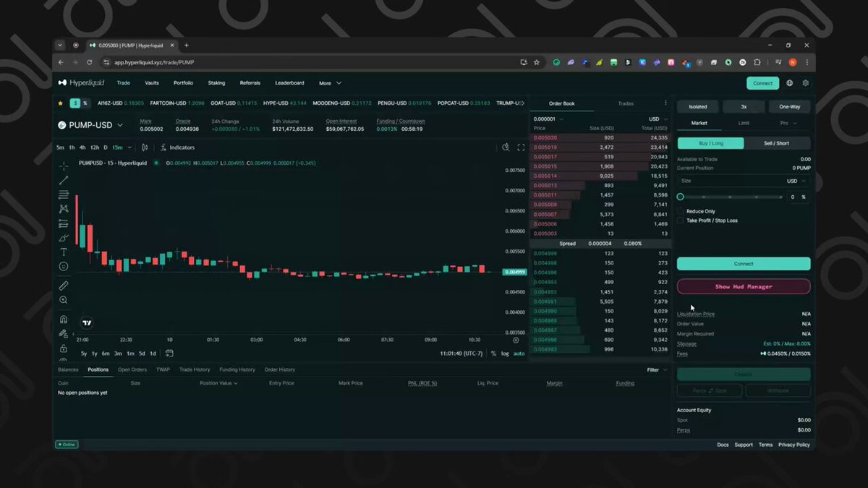Click the Hyperliquid logo
868x488 pixels.
coord(82,83)
